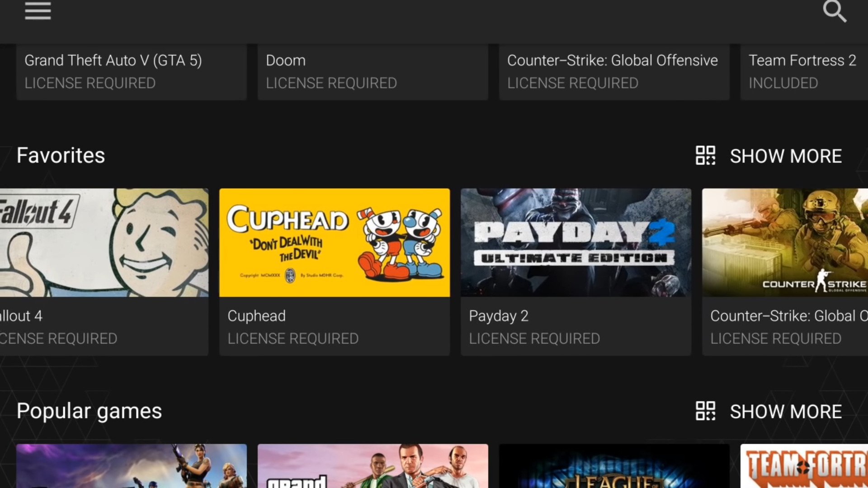Open the Grand Theft Auto artwork in Popular games
The height and width of the screenshot is (488, 868).
373,466
